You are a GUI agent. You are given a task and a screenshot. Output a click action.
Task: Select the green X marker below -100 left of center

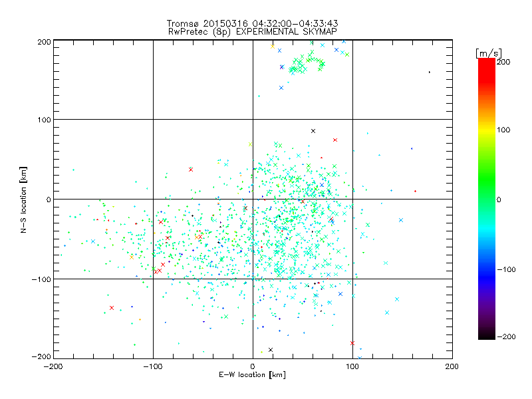click(226, 317)
